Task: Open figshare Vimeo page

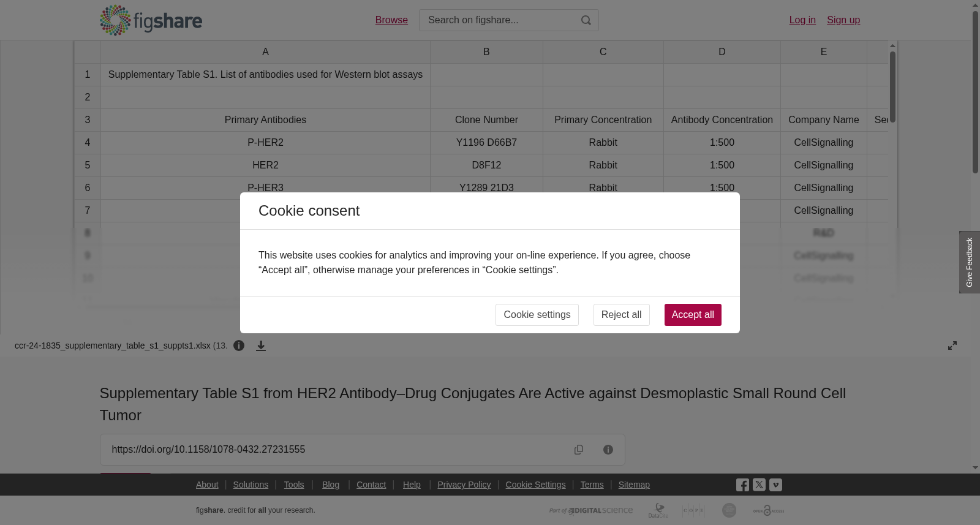Action: tap(775, 485)
